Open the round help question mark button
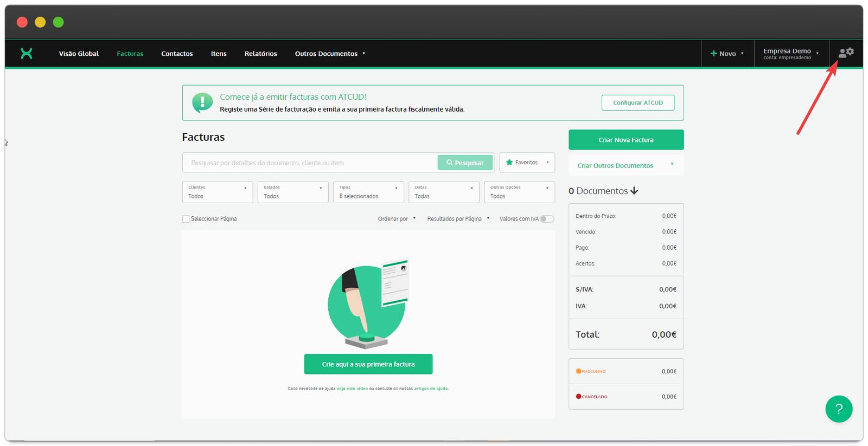Viewport: 868px width, 446px height. [838, 409]
